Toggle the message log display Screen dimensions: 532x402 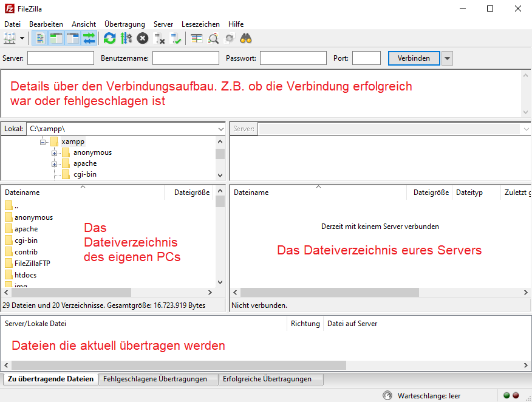pyautogui.click(x=39, y=38)
